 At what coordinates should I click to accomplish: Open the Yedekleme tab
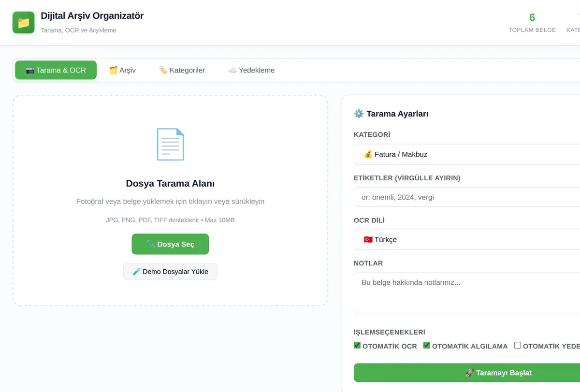click(x=251, y=70)
